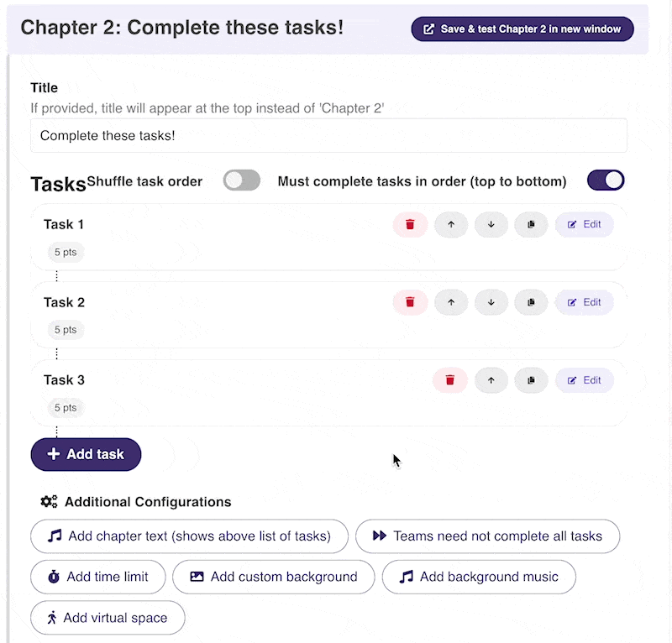Move Task 1 down with the arrow icon
The image size is (672, 643).
491,224
